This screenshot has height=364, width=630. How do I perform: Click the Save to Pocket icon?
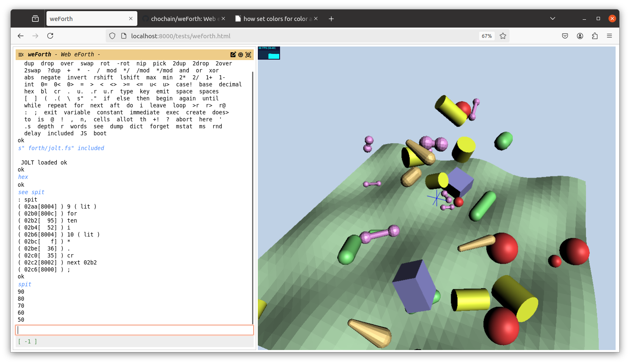[x=565, y=36]
